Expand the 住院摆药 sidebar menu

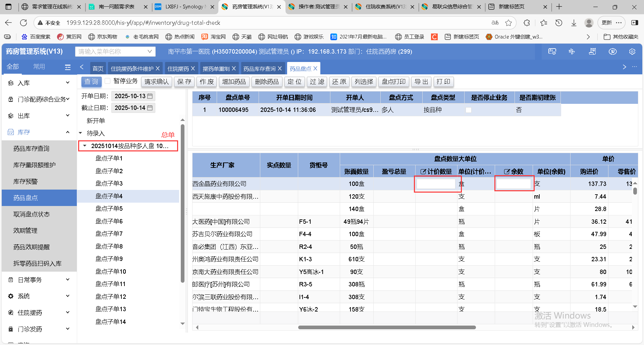[x=39, y=313]
